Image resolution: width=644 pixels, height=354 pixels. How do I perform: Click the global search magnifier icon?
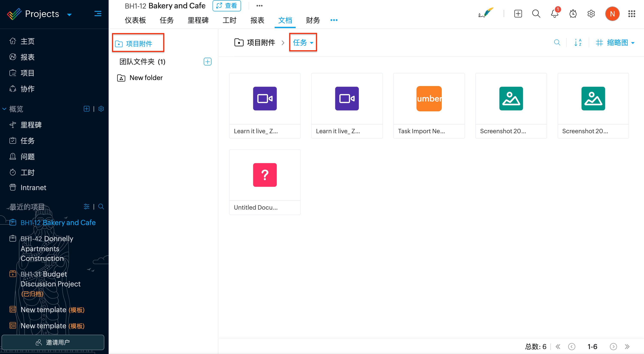pos(536,14)
